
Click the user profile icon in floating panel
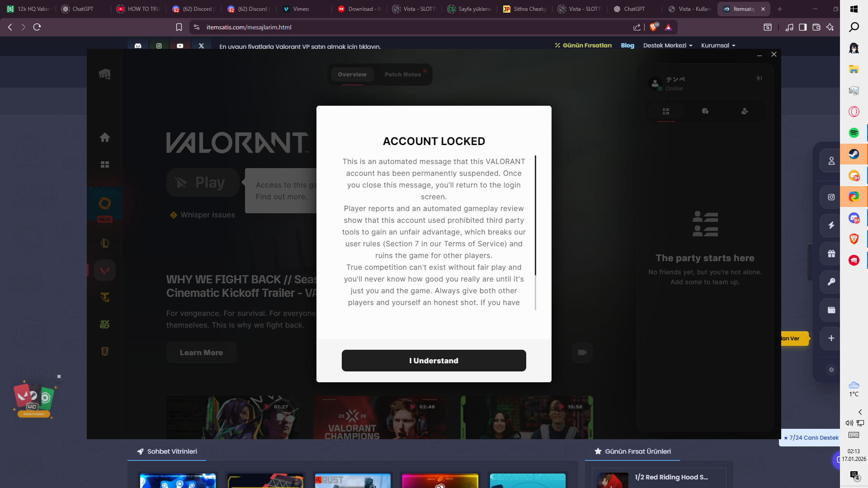831,161
